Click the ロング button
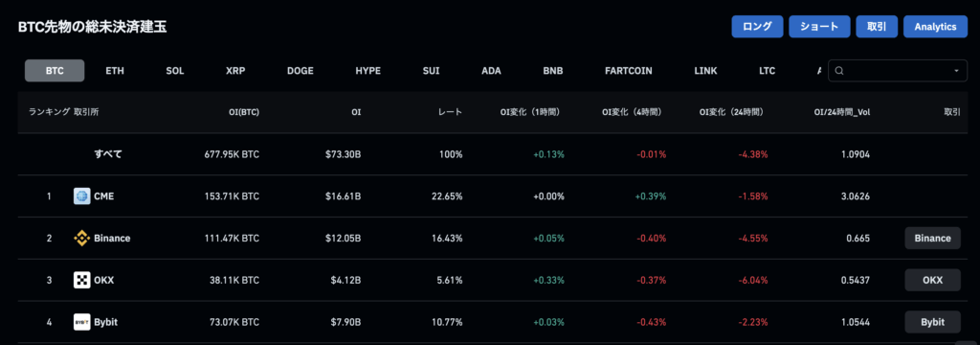The image size is (980, 345). pyautogui.click(x=758, y=27)
